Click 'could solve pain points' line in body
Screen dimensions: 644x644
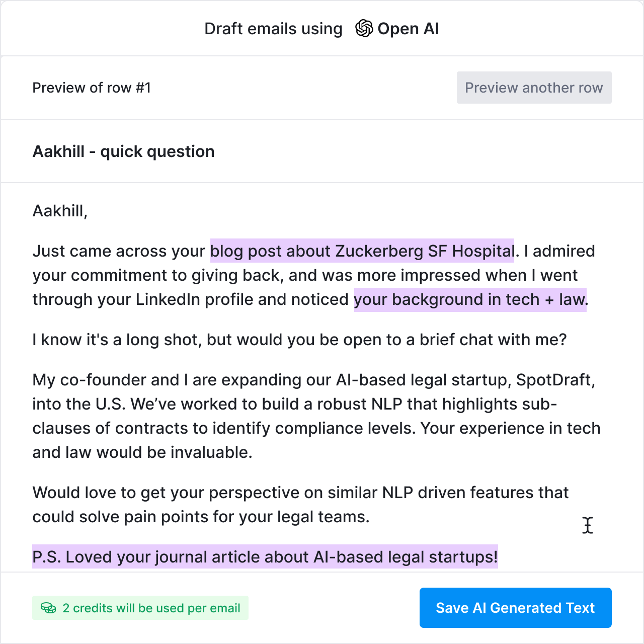(201, 517)
